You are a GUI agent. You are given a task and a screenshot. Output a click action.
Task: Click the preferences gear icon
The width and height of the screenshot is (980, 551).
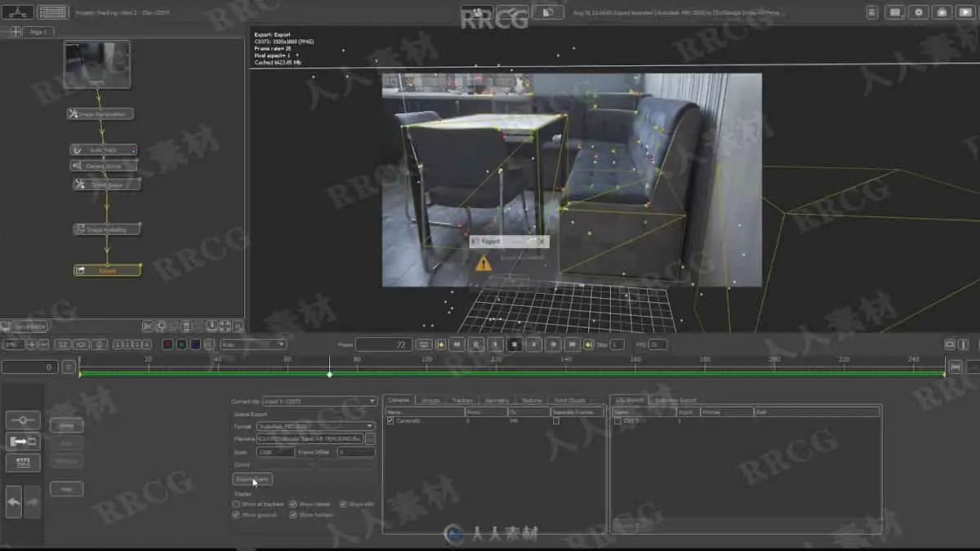click(x=920, y=12)
